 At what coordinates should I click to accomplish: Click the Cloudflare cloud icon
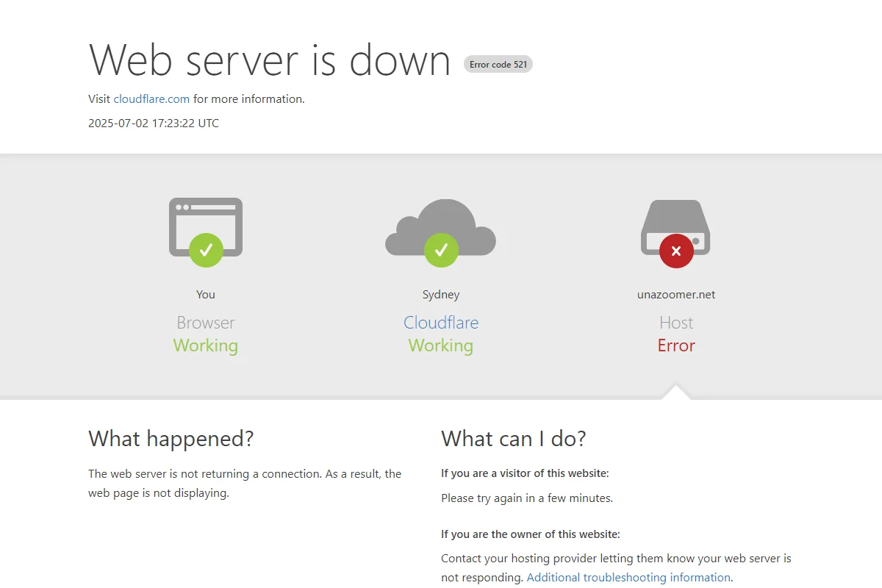click(441, 227)
